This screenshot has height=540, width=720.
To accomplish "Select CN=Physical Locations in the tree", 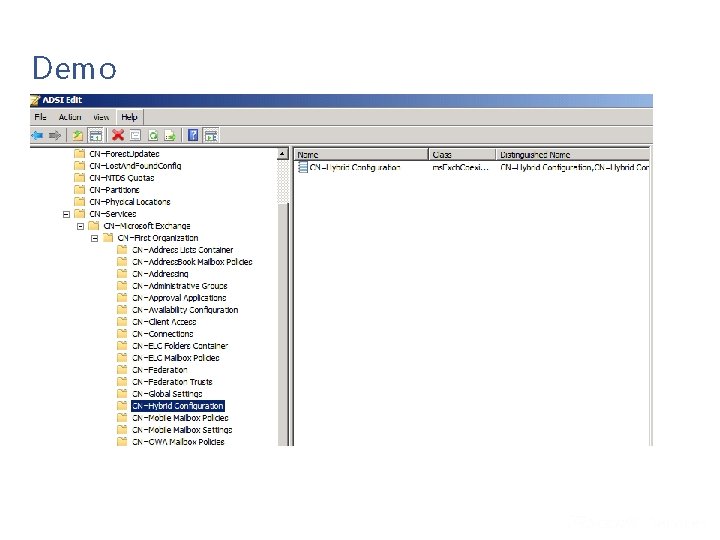I will pyautogui.click(x=130, y=202).
